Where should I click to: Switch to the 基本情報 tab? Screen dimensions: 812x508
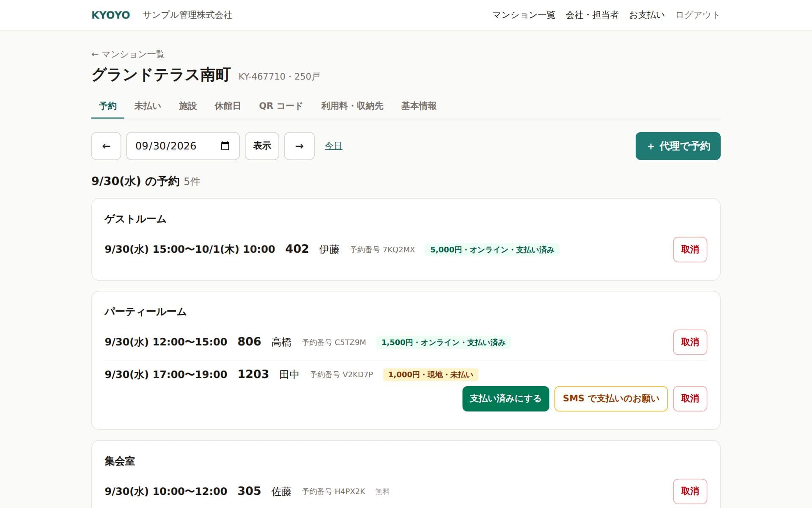(419, 106)
